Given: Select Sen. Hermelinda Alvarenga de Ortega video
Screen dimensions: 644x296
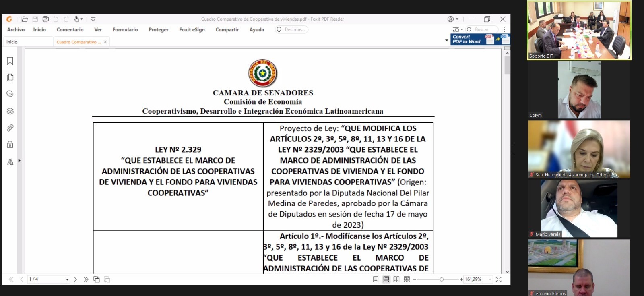Looking at the screenshot, I should click(x=579, y=149).
